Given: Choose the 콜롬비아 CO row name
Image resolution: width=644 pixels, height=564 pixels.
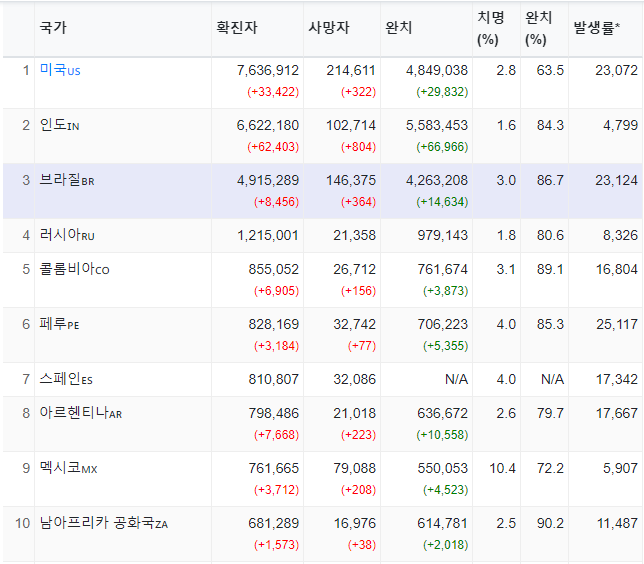Looking at the screenshot, I should (x=74, y=269).
